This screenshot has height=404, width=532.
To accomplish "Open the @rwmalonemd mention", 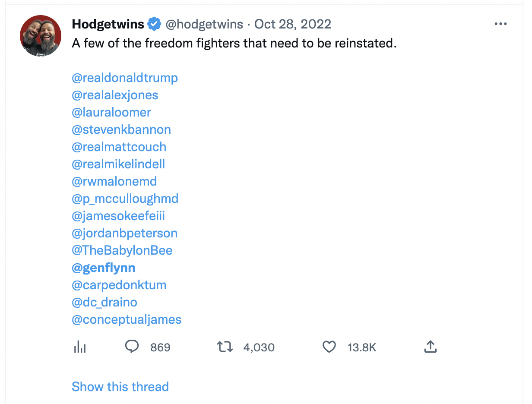I will [x=114, y=181].
